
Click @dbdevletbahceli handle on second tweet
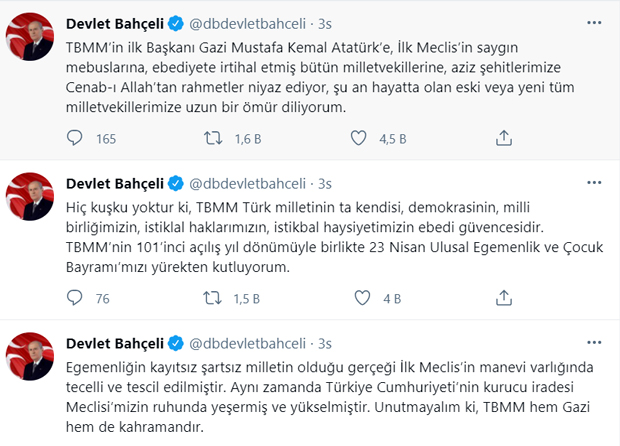point(248,184)
